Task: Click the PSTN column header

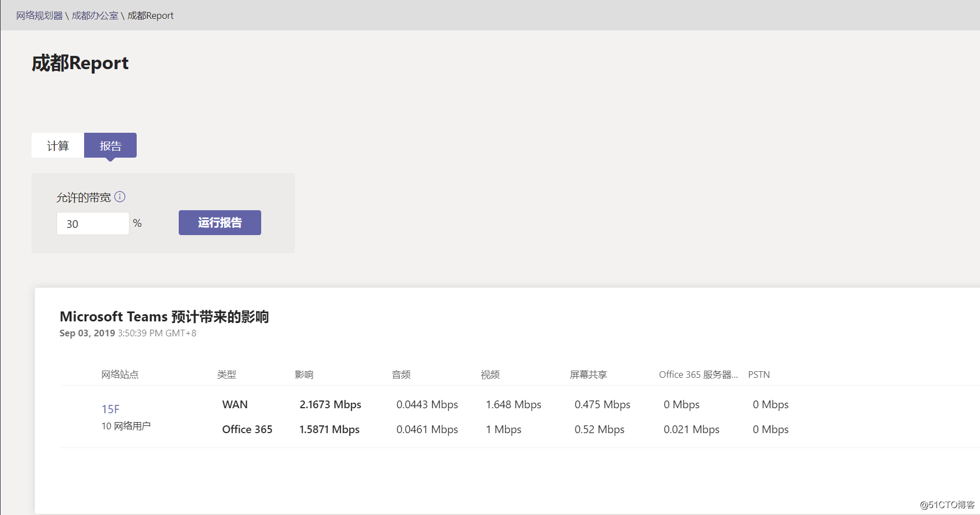Action: click(759, 374)
